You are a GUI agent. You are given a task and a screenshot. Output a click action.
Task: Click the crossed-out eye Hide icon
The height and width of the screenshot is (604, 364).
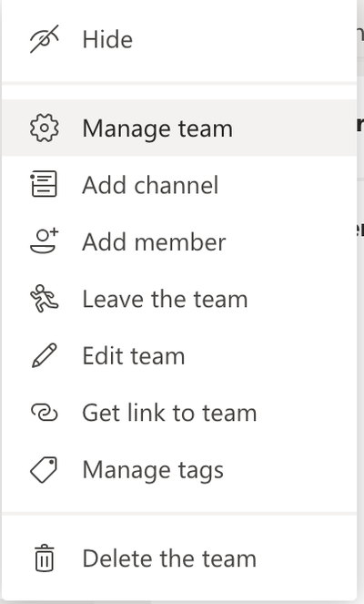click(x=45, y=39)
